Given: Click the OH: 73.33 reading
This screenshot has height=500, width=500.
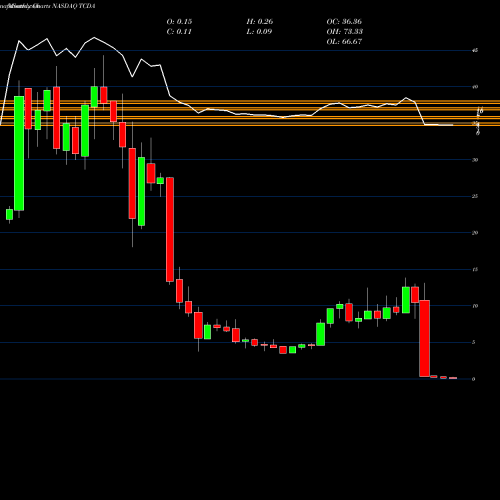Looking at the screenshot, I should [345, 32].
